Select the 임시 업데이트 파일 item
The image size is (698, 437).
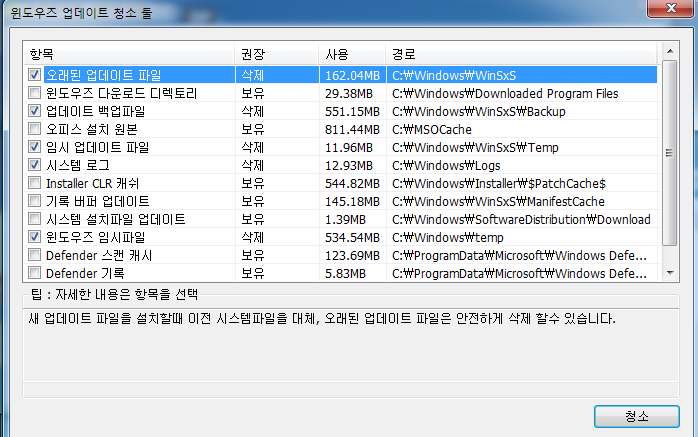tap(97, 147)
